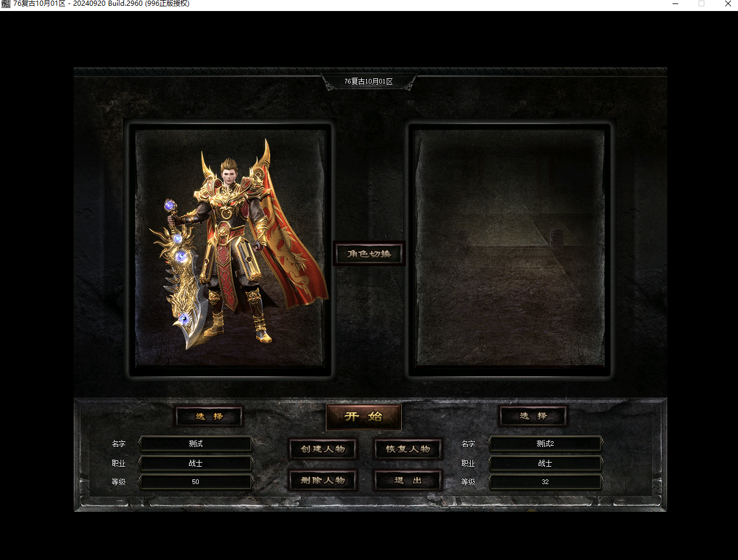Click the right class field showing 战士
The width and height of the screenshot is (738, 560).
[545, 464]
